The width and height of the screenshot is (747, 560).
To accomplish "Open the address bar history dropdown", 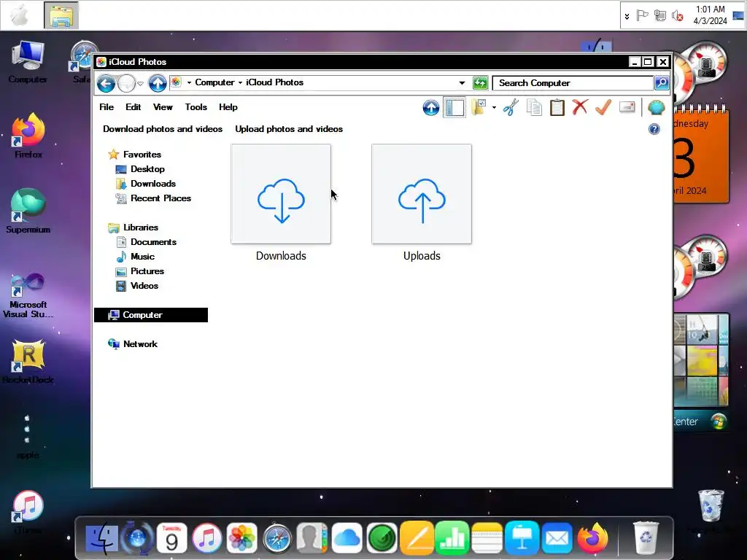I will [x=462, y=83].
